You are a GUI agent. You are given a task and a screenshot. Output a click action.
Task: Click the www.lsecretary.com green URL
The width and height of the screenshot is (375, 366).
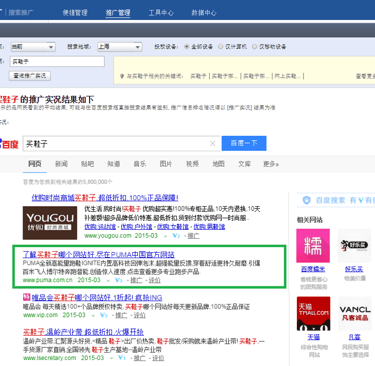49,358
